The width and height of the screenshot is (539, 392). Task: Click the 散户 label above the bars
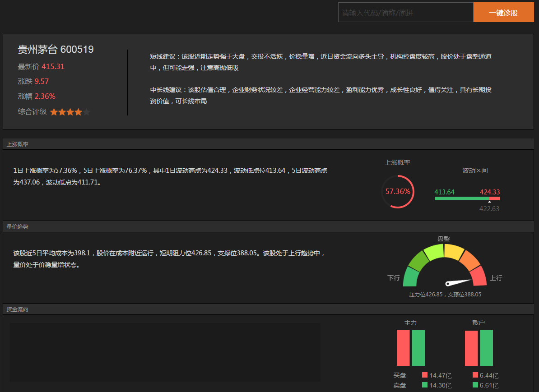pyautogui.click(x=479, y=323)
